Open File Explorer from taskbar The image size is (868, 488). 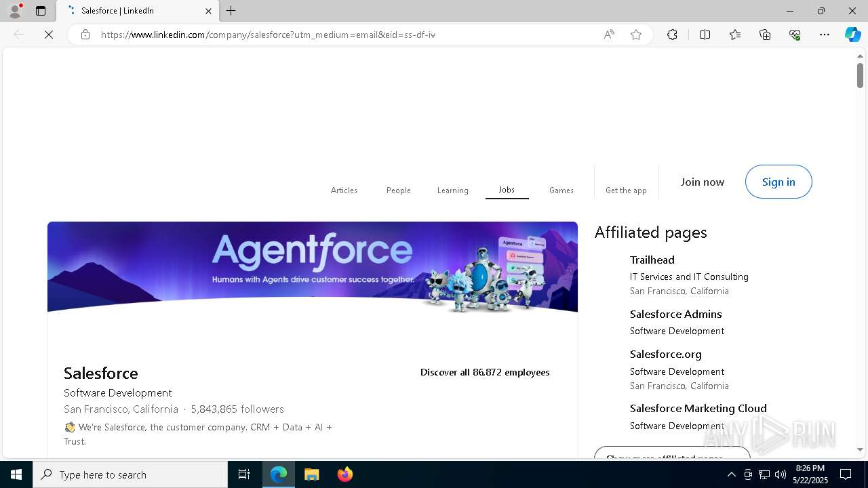click(311, 474)
